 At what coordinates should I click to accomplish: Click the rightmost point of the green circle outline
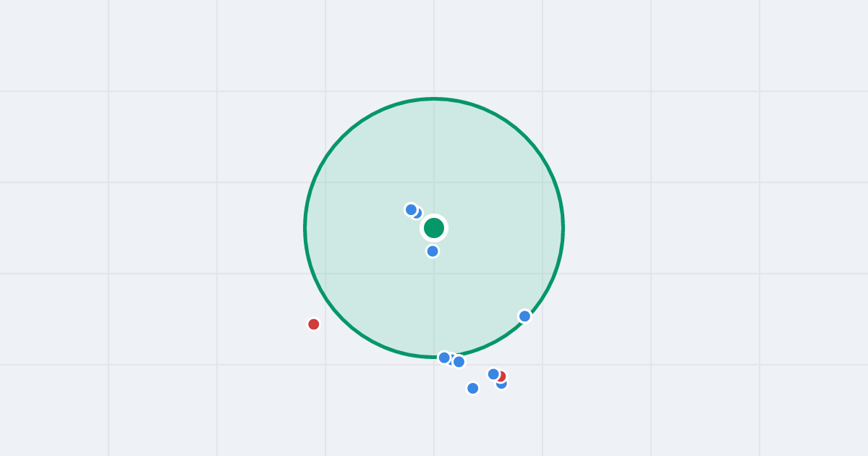(563, 228)
